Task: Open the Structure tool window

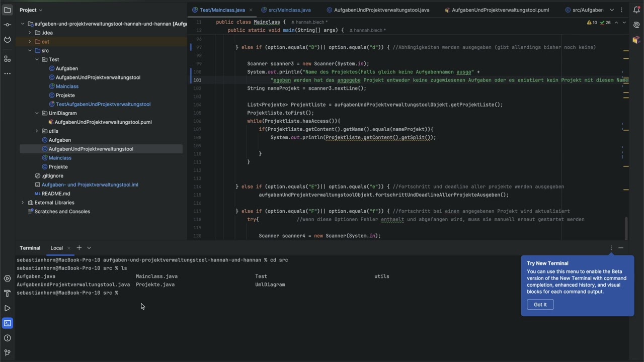Action: pyautogui.click(x=7, y=59)
